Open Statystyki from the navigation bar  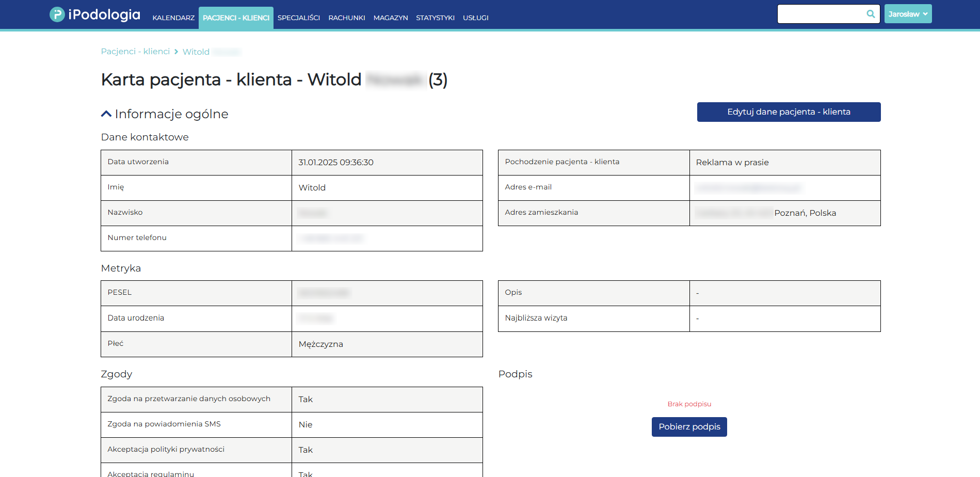click(435, 18)
